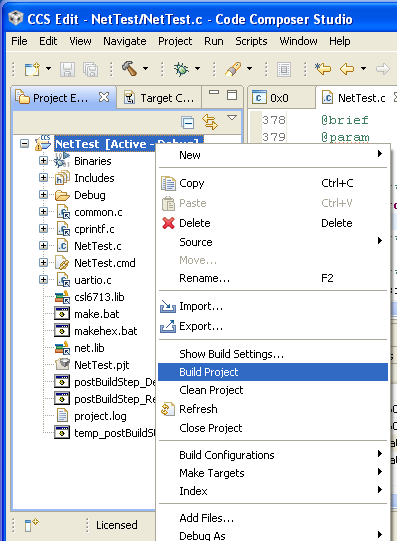The height and width of the screenshot is (541, 397).
Task: Click Link with Editor arrows icon
Action: (x=210, y=122)
